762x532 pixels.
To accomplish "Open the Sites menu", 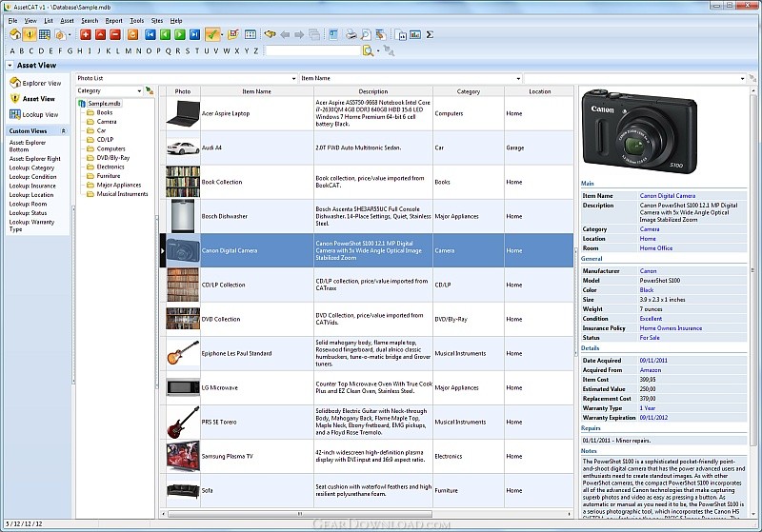I will (157, 21).
